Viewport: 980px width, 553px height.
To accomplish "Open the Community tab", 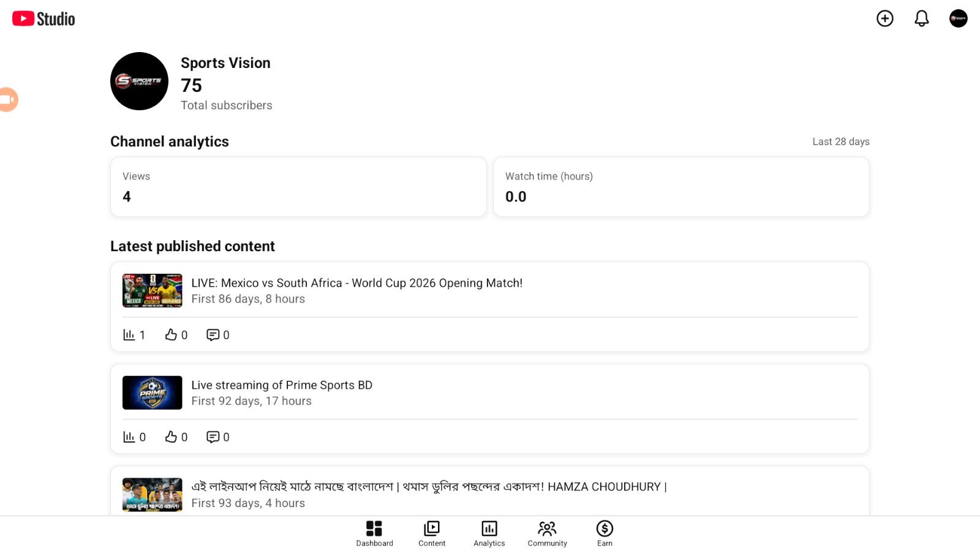I will [547, 533].
